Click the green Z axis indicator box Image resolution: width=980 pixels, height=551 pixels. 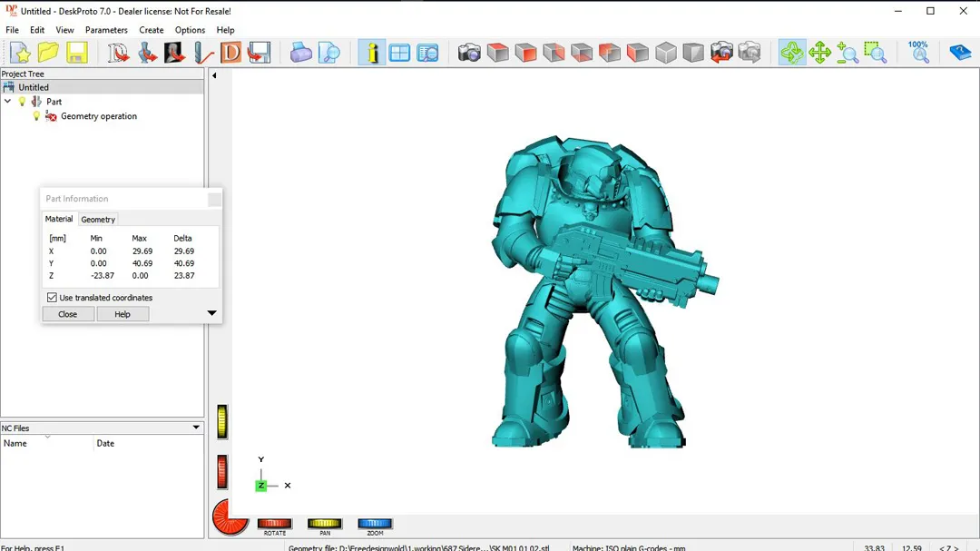261,486
